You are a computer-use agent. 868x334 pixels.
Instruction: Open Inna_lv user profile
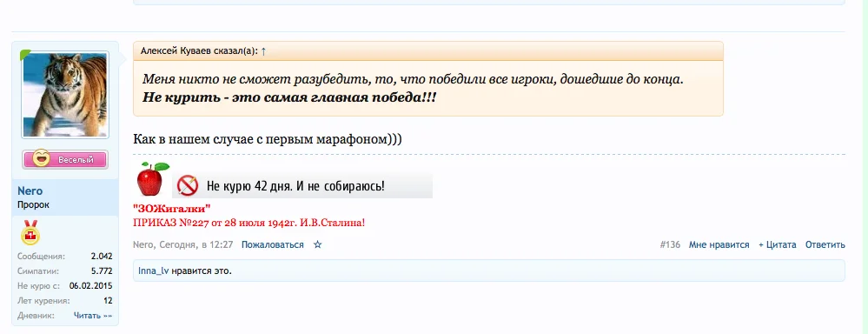[x=153, y=271]
